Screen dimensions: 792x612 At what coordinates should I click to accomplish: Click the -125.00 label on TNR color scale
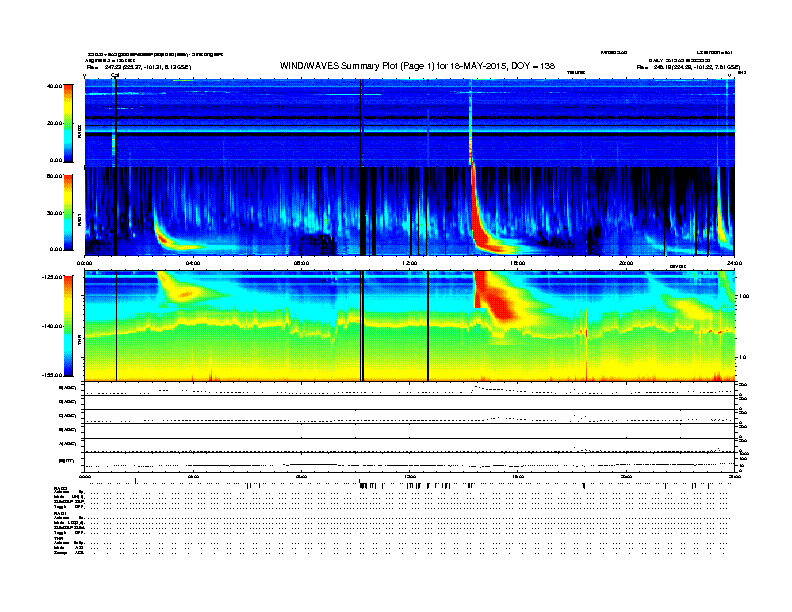click(x=52, y=277)
